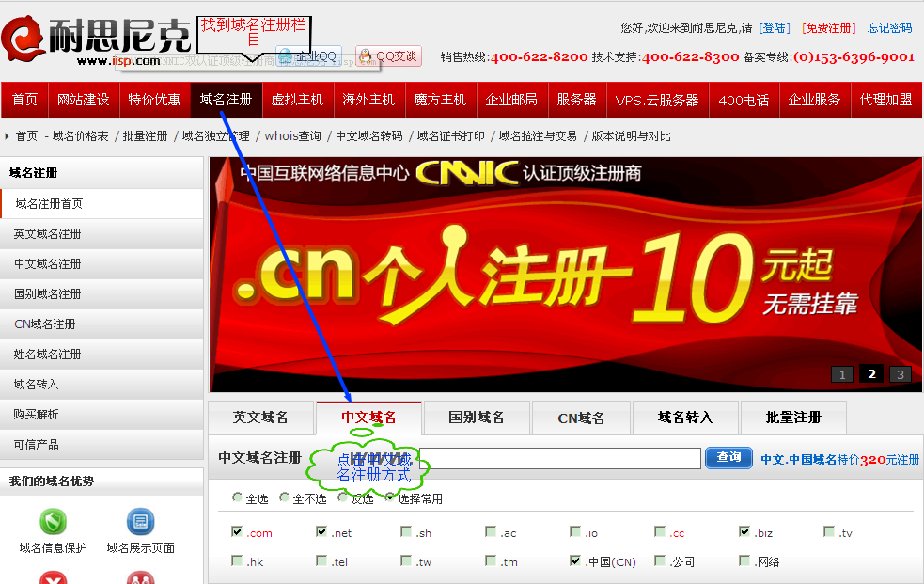Switch to the 英文域名 tab
Image resolution: width=924 pixels, height=584 pixels.
(x=260, y=418)
